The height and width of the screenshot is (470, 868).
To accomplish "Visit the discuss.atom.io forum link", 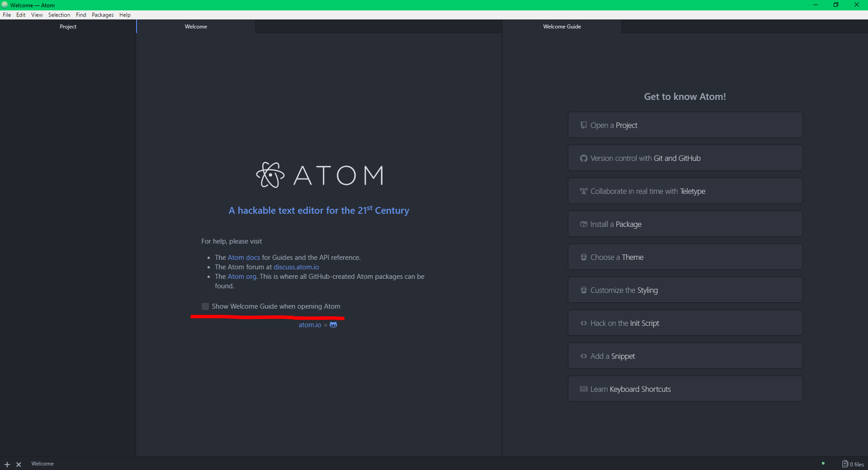I will [296, 267].
